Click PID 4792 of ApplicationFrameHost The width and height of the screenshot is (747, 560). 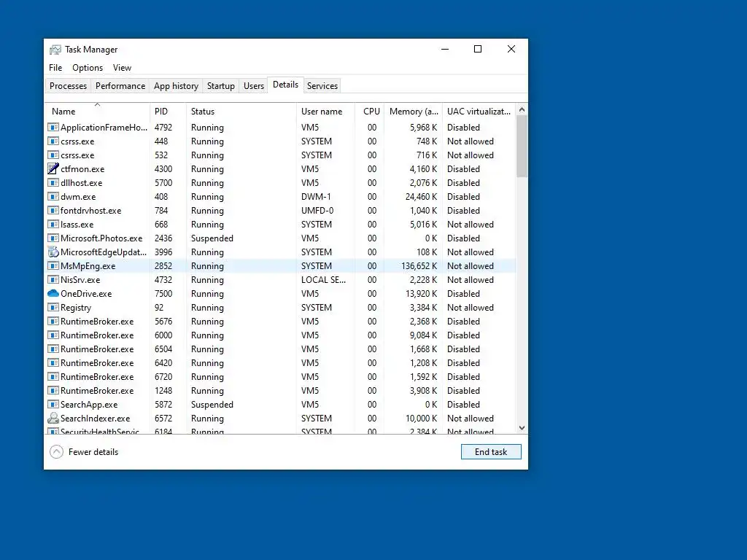pos(163,128)
